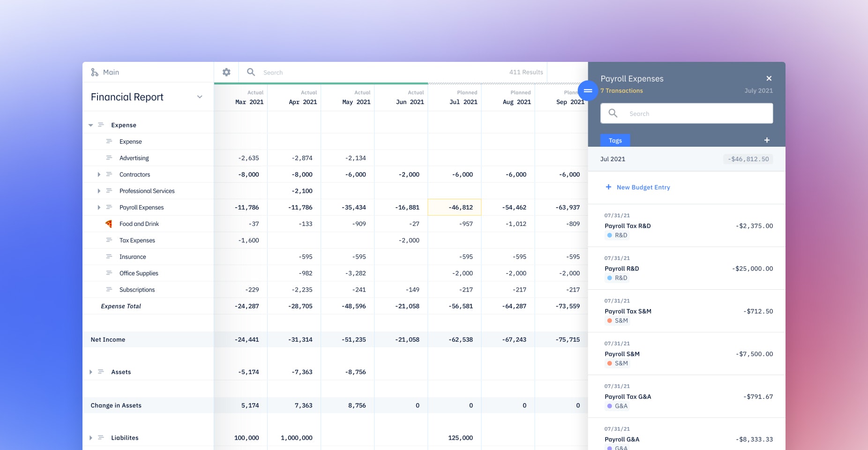Image resolution: width=868 pixels, height=450 pixels.
Task: Click the R&D tag under Payroll R&D
Action: tap(617, 278)
